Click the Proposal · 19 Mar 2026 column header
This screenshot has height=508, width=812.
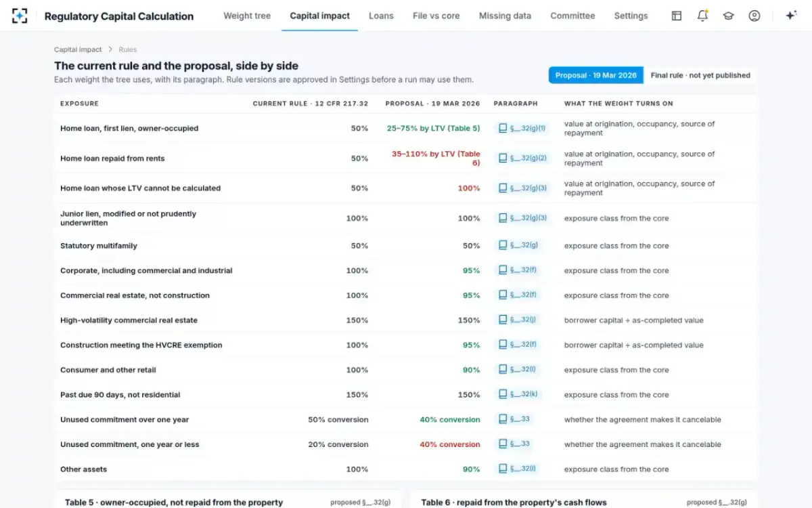coord(432,104)
